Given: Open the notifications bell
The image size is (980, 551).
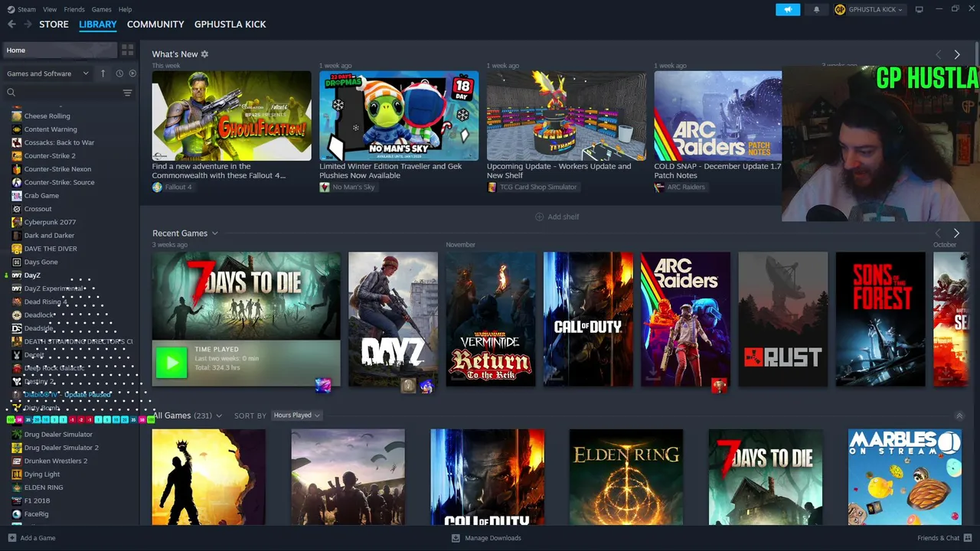Looking at the screenshot, I should pyautogui.click(x=816, y=9).
